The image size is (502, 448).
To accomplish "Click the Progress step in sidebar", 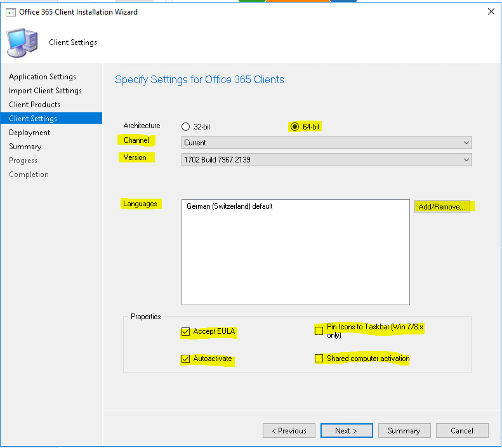I will tap(23, 161).
